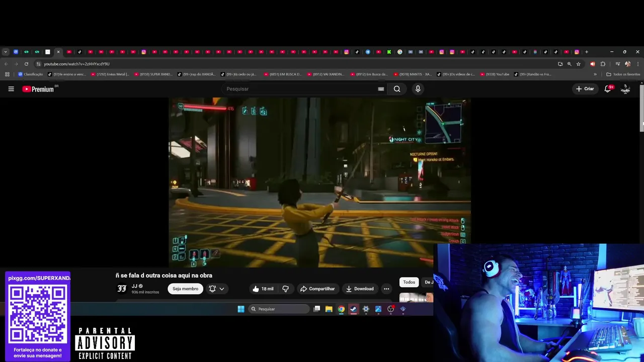This screenshot has height=362, width=644.
Task: Open the YouTube hamburger guide menu
Action: (x=11, y=89)
